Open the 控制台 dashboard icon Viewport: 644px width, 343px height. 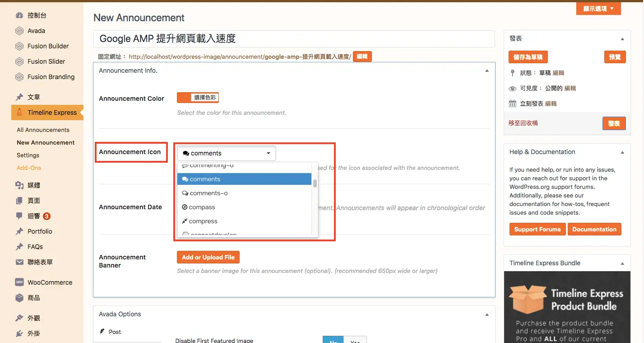click(x=19, y=15)
